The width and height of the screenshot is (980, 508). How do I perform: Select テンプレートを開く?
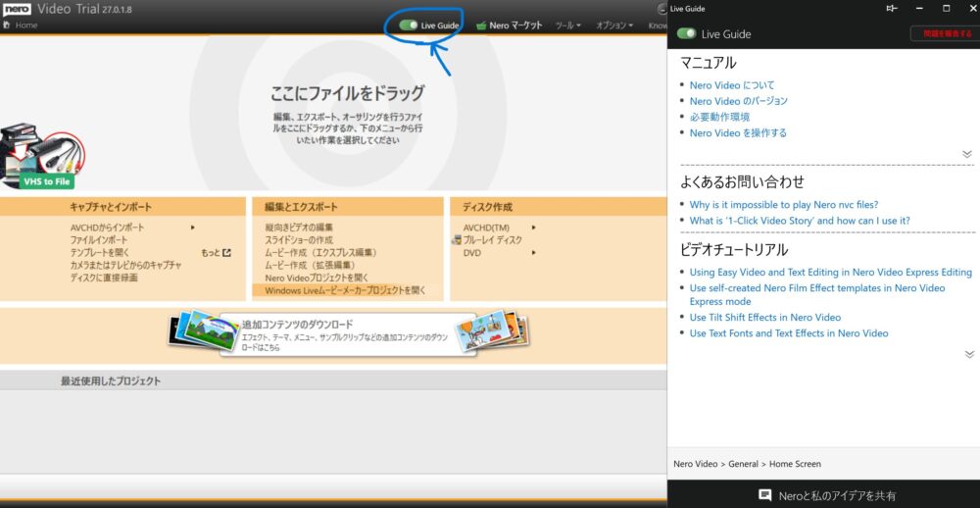coord(100,253)
